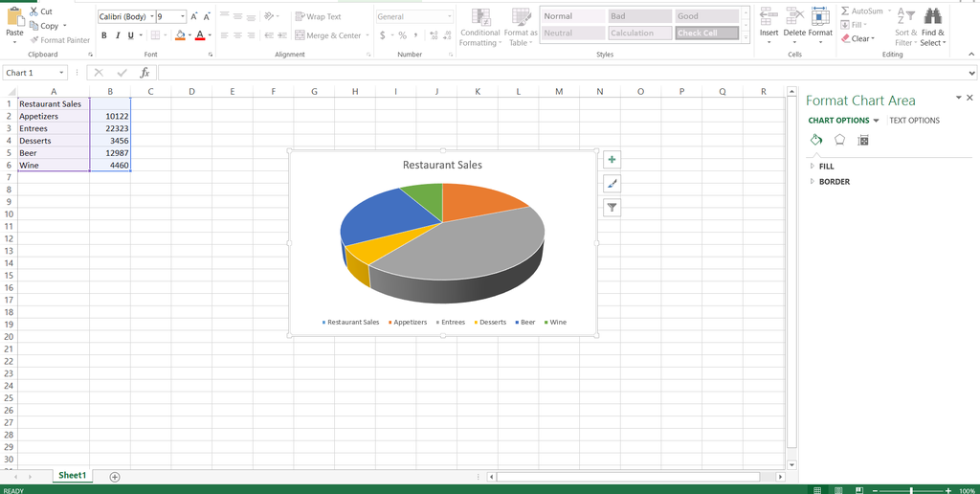This screenshot has height=494, width=980.
Task: Expand the FILL section
Action: [822, 167]
